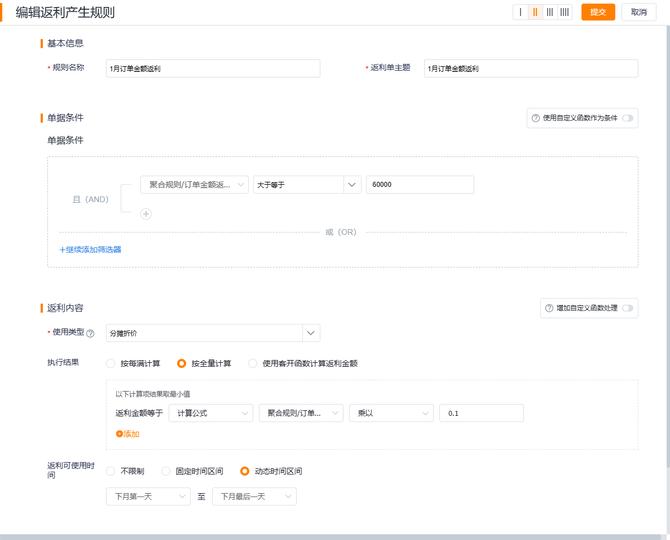
Task: Turn on 增加自定义函数处理 toggle
Action: (x=628, y=308)
